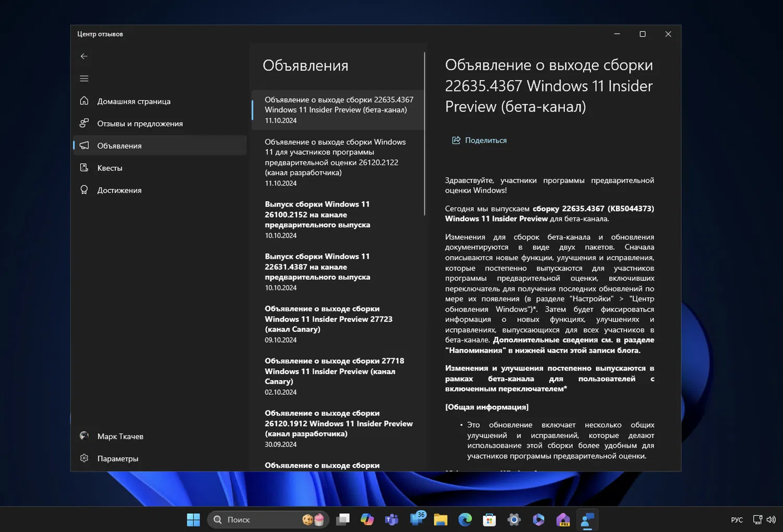Viewport: 783px width, 532px height.
Task: Open the build 27718 Canary announcement
Action: (338, 376)
